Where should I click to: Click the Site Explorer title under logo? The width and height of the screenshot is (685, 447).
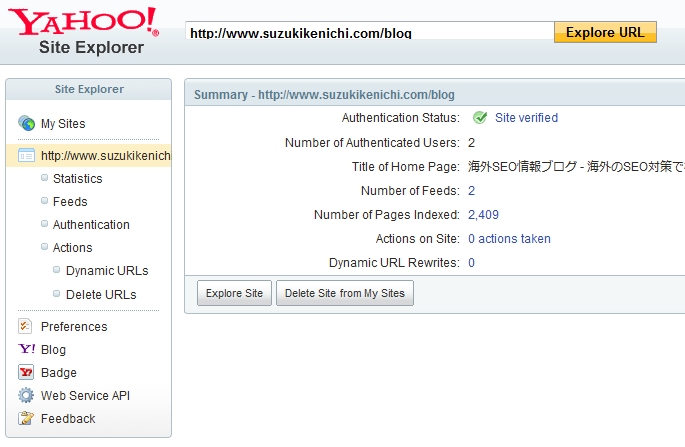(91, 47)
